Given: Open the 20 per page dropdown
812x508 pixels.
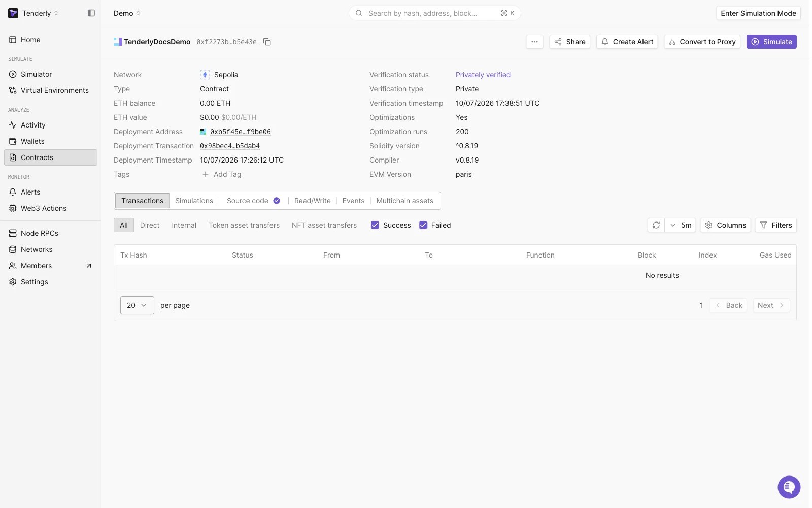Looking at the screenshot, I should click(137, 305).
